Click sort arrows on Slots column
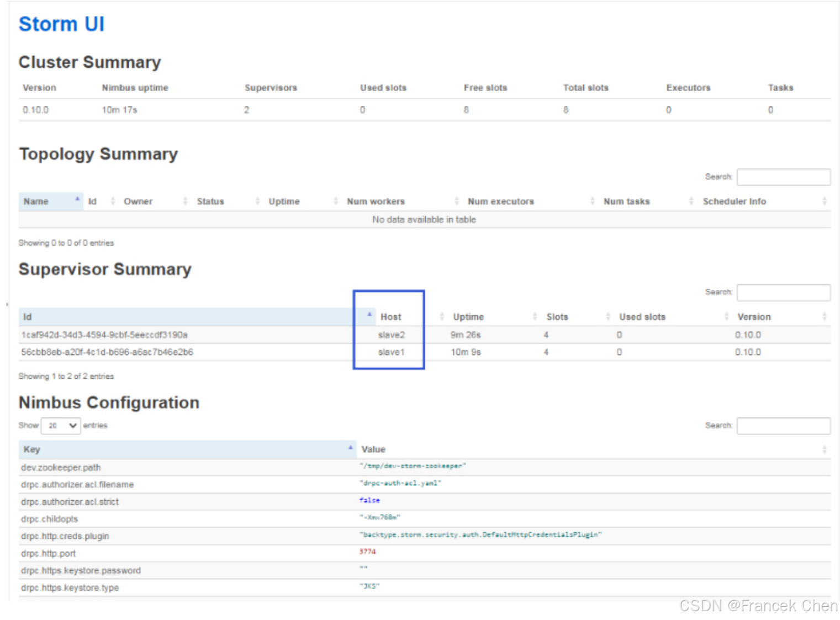 [x=608, y=316]
